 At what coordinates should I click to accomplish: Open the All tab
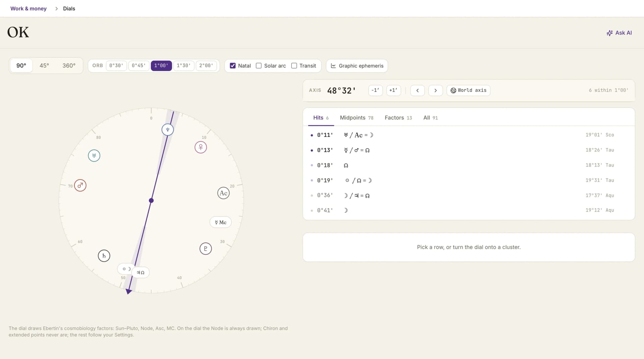[430, 118]
